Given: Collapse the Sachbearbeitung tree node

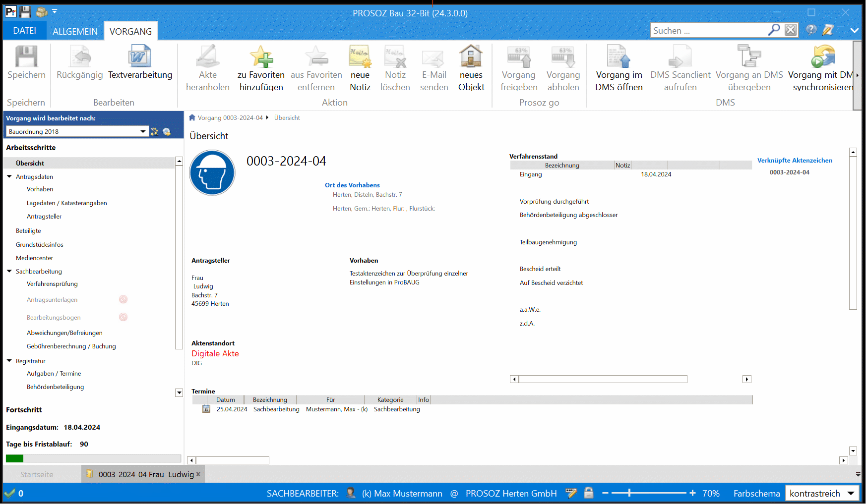Looking at the screenshot, I should coord(9,271).
